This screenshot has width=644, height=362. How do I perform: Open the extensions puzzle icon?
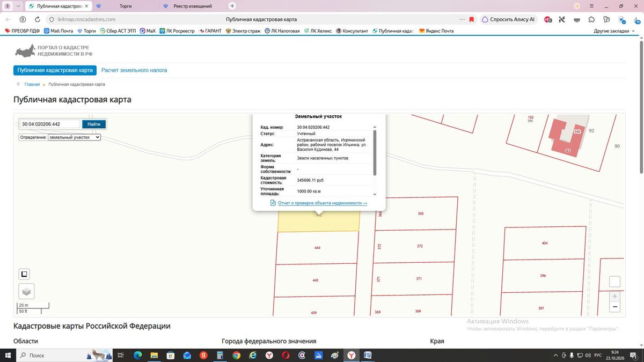click(x=591, y=19)
